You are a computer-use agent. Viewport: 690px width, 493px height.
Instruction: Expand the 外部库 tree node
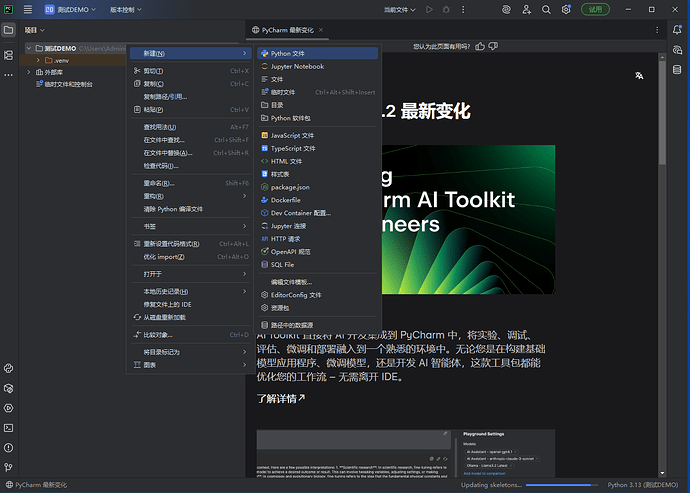coord(29,72)
